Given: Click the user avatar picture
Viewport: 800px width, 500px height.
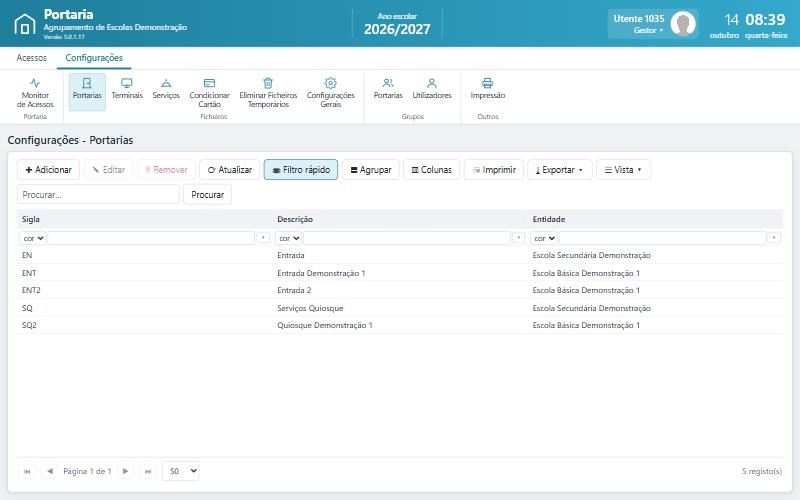Looking at the screenshot, I should (683, 23).
